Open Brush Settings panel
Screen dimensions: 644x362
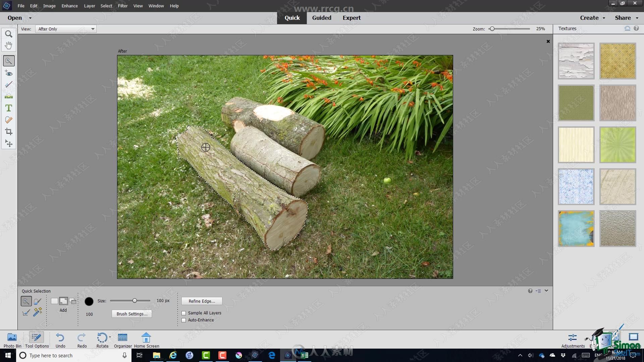tap(131, 313)
